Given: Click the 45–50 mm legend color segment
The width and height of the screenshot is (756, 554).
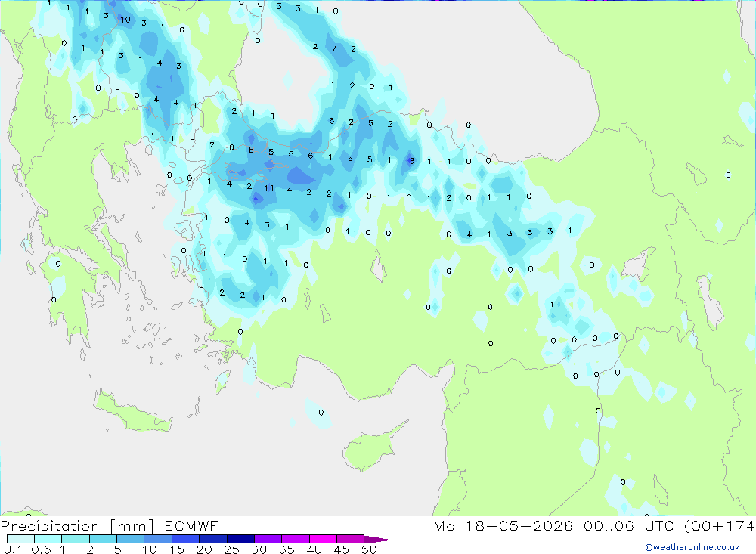Looking at the screenshot, I should coord(350,539).
